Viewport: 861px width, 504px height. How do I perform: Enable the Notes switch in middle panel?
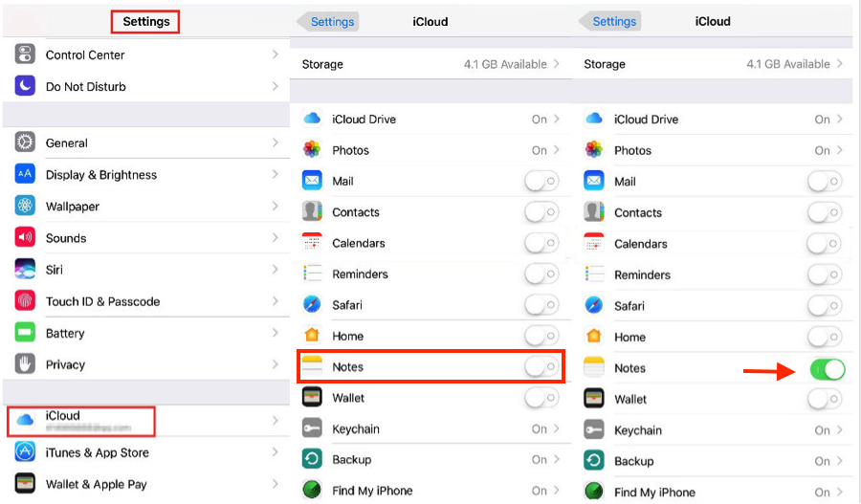(541, 366)
